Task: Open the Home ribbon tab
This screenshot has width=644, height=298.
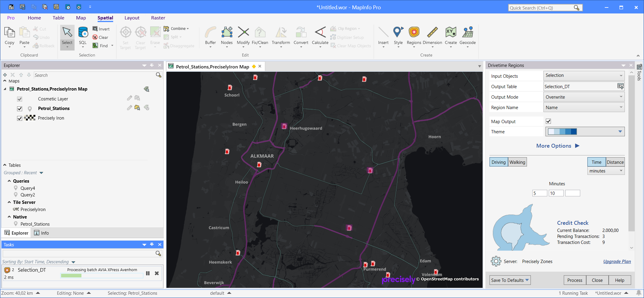Action: 34,18
